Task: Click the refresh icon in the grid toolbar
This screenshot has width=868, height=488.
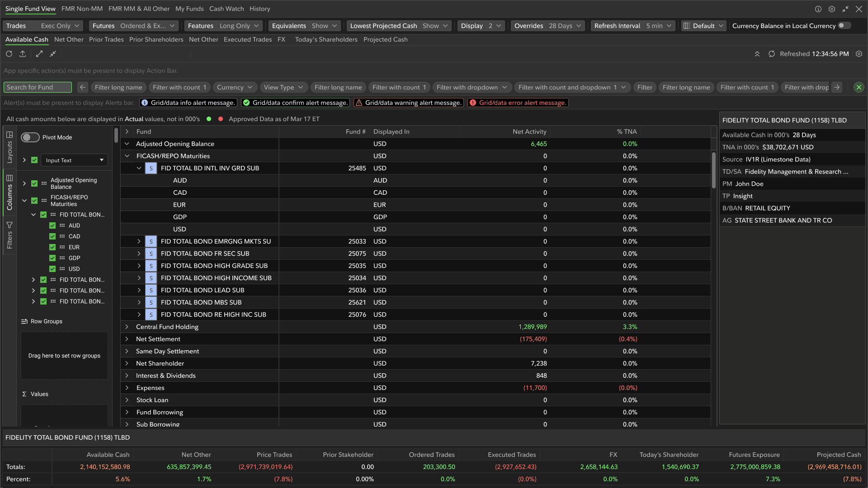Action: (x=9, y=54)
